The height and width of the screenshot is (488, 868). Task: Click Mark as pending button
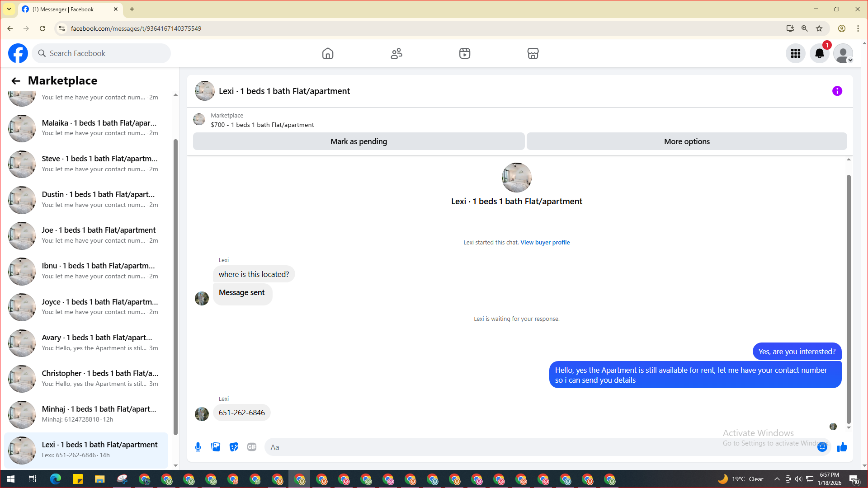[x=359, y=141]
